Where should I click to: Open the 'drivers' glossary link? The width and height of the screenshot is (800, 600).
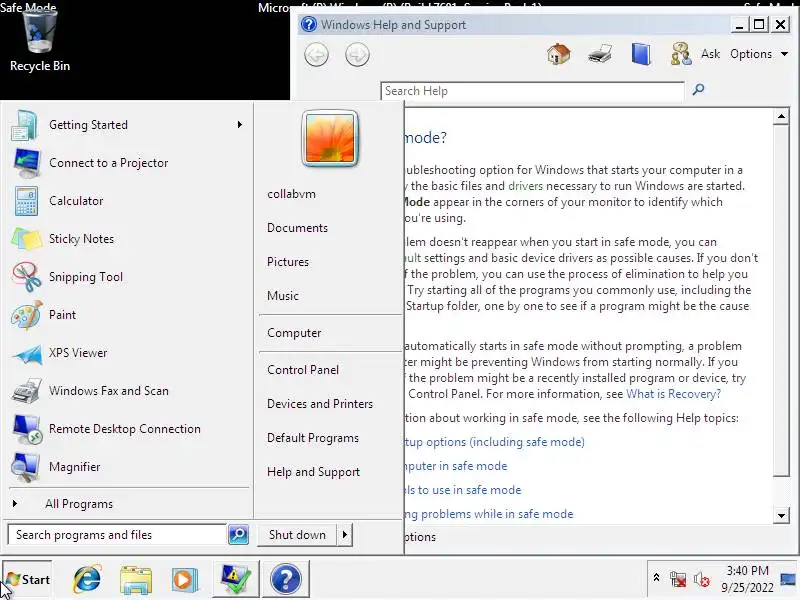[526, 186]
